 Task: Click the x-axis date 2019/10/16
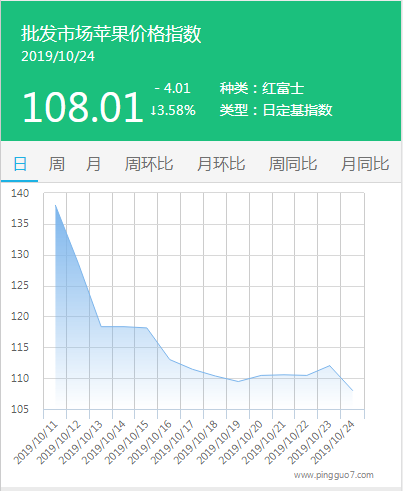(150, 443)
